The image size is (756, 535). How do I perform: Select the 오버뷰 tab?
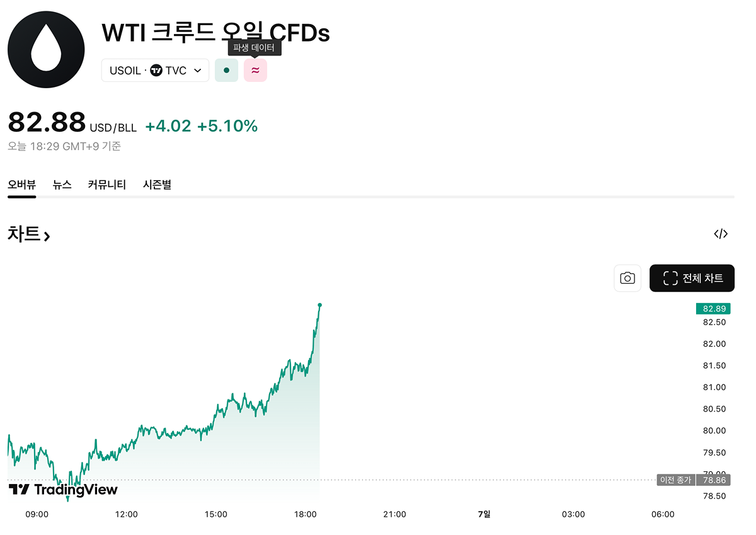pyautogui.click(x=21, y=185)
